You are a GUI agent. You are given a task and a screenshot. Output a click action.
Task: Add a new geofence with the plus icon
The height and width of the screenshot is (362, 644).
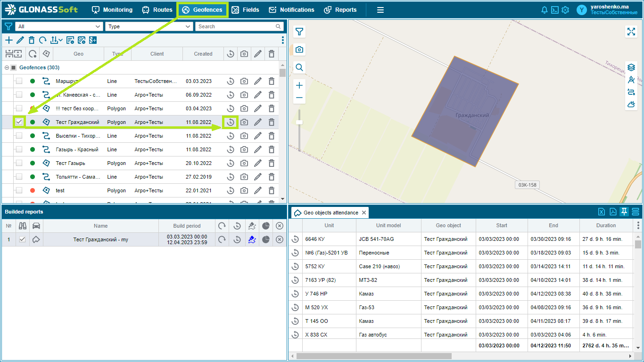pos(9,40)
